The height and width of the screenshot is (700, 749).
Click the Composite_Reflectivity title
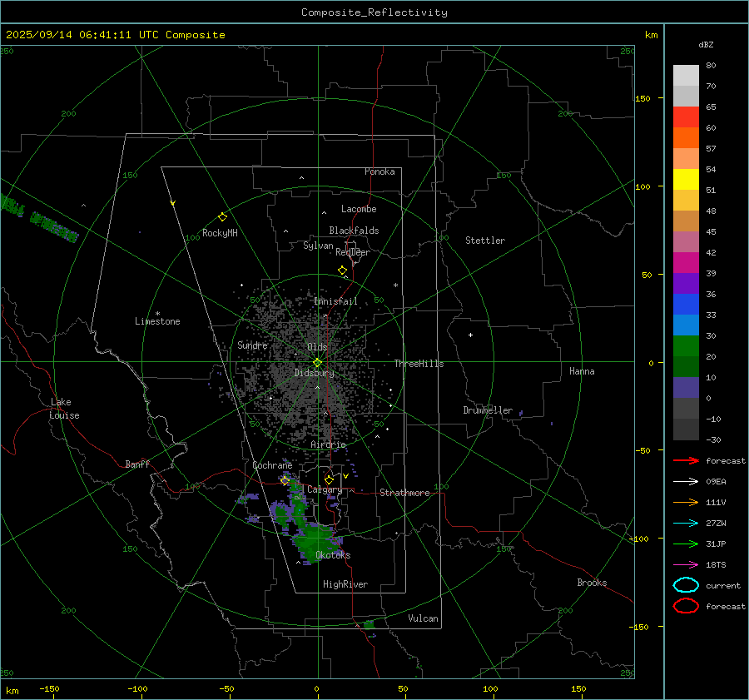click(x=374, y=12)
